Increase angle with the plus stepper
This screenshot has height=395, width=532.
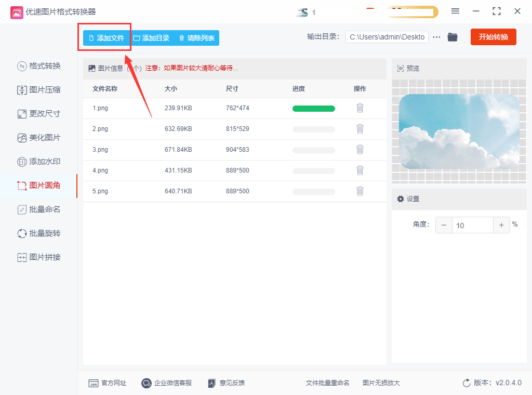(501, 225)
